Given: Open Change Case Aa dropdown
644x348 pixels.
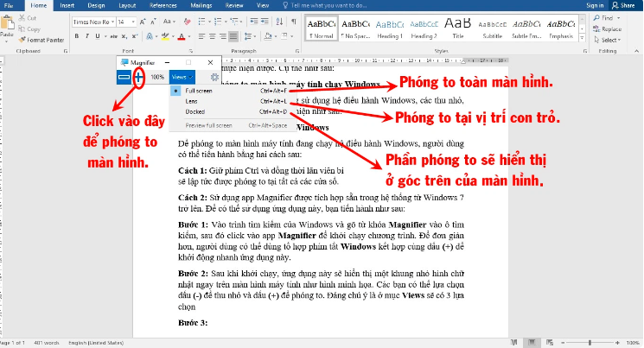Looking at the screenshot, I should coord(169,22).
